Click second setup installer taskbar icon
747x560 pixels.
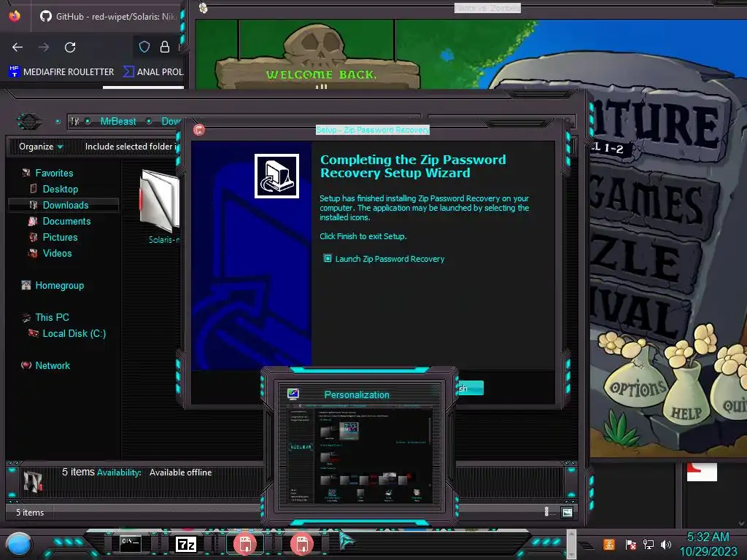coord(301,544)
